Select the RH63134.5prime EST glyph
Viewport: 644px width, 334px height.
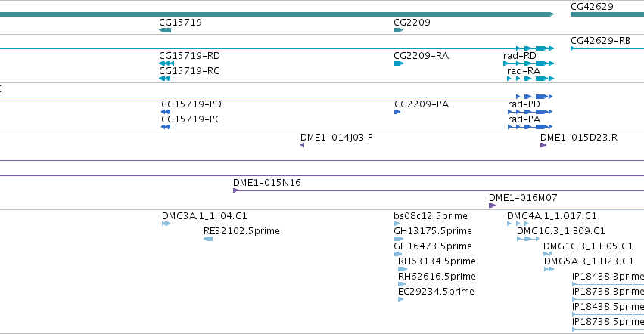(403, 269)
